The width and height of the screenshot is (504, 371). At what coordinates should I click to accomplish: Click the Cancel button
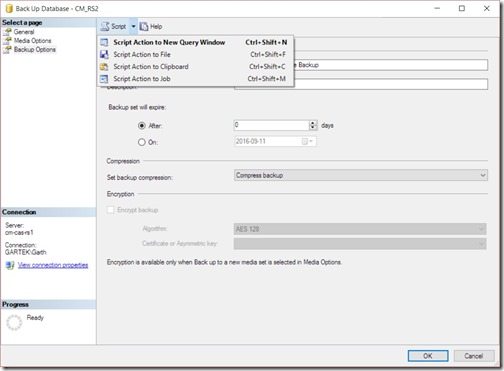pos(473,356)
